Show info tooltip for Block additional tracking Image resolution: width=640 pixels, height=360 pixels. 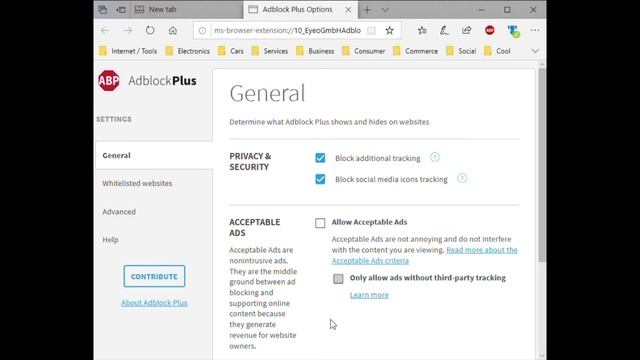click(x=435, y=157)
